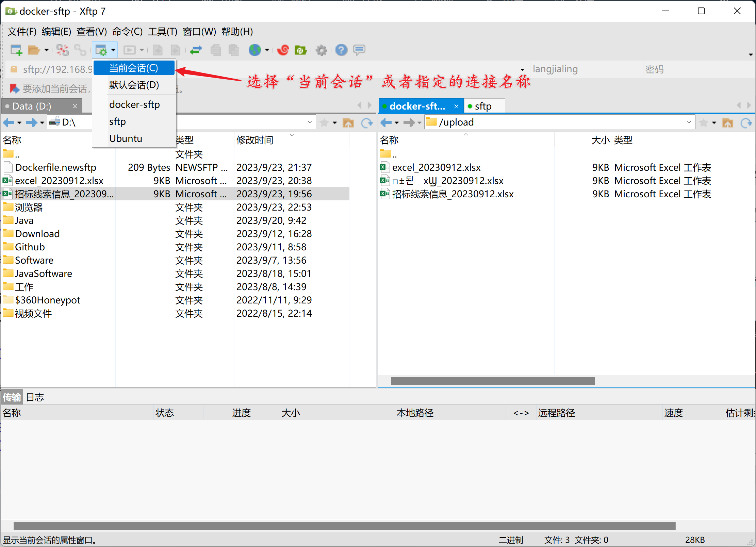Open Help with the question mark icon
This screenshot has height=547, width=756.
341,50
